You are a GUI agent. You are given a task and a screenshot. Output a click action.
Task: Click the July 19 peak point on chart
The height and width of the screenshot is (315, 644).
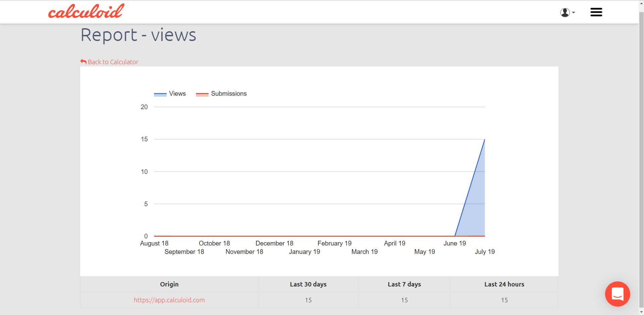(485, 139)
